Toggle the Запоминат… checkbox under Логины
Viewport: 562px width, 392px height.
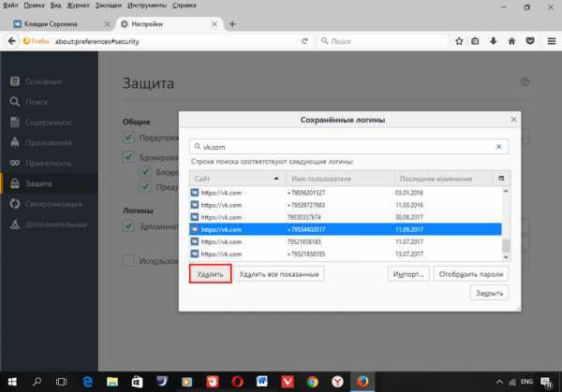click(x=128, y=225)
